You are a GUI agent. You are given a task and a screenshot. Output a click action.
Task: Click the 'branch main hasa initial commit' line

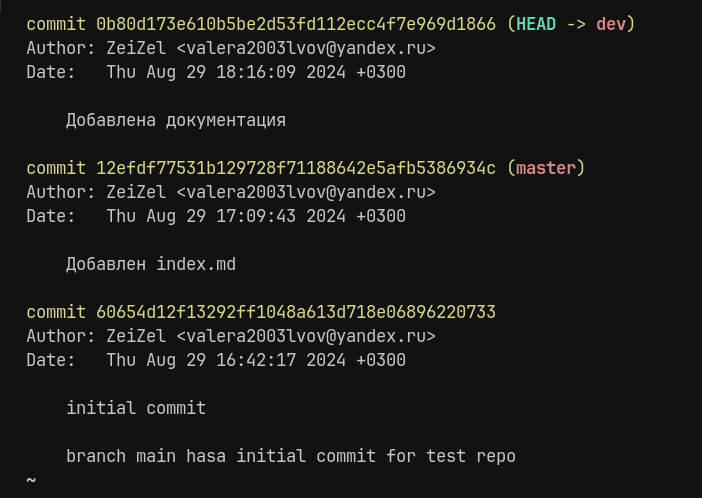click(291, 456)
